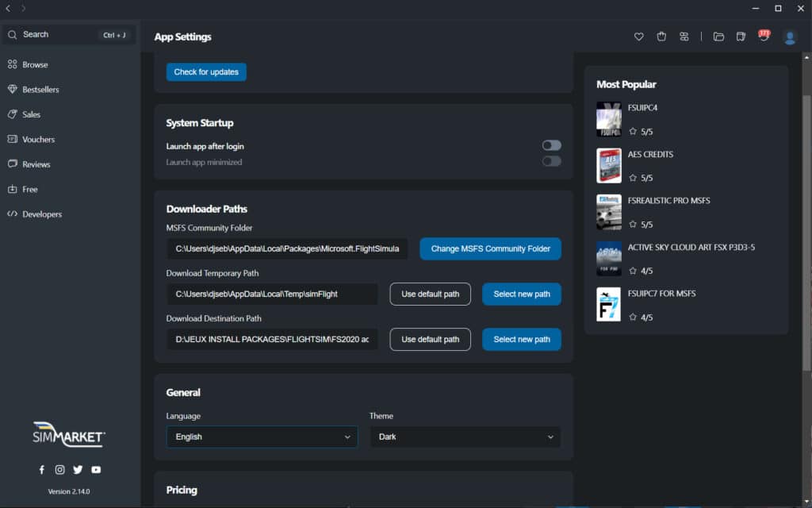The height and width of the screenshot is (508, 812).
Task: Click the downloads folder icon in header
Action: coord(718,37)
